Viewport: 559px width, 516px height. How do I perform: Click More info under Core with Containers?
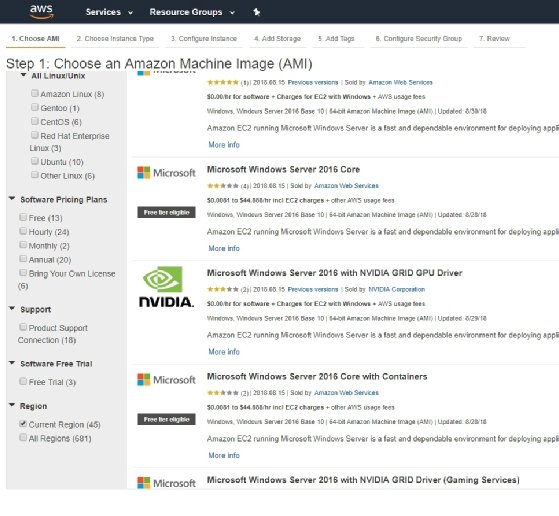(224, 455)
